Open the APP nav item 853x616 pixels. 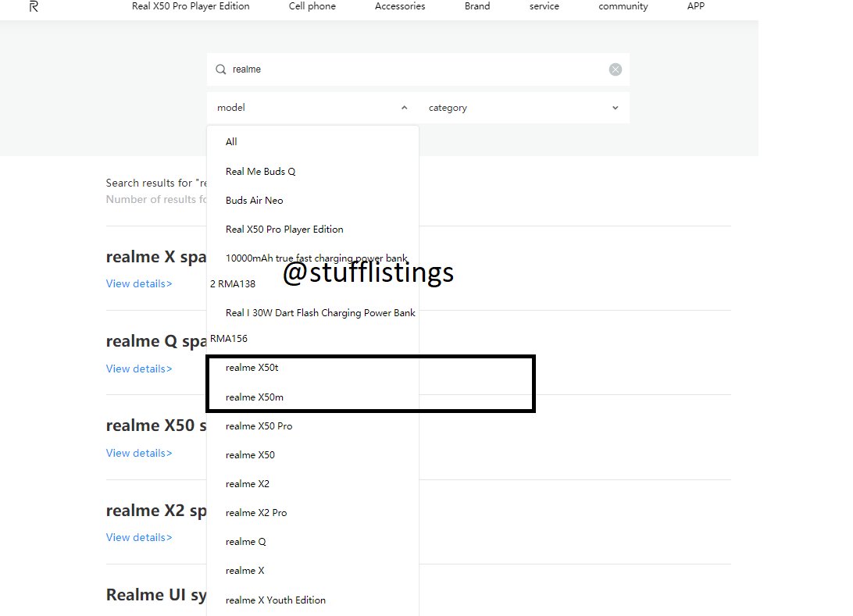pyautogui.click(x=696, y=6)
